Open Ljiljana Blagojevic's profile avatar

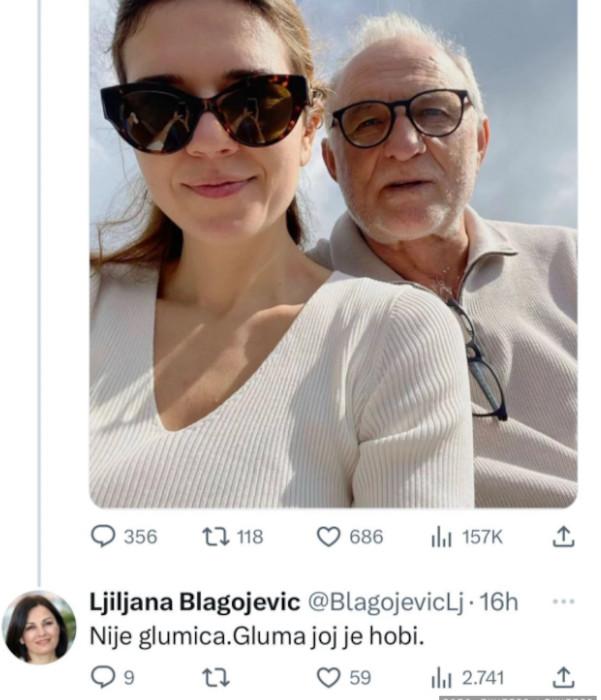click(40, 628)
